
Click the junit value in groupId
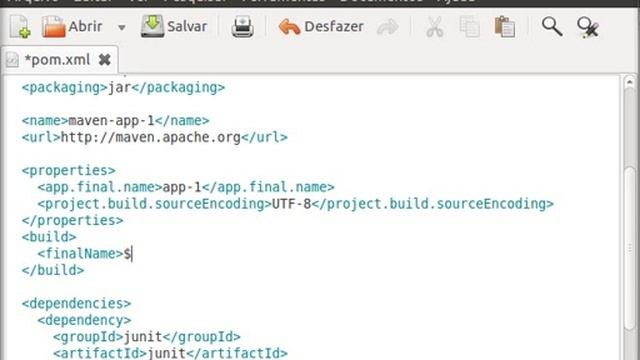pyautogui.click(x=143, y=337)
